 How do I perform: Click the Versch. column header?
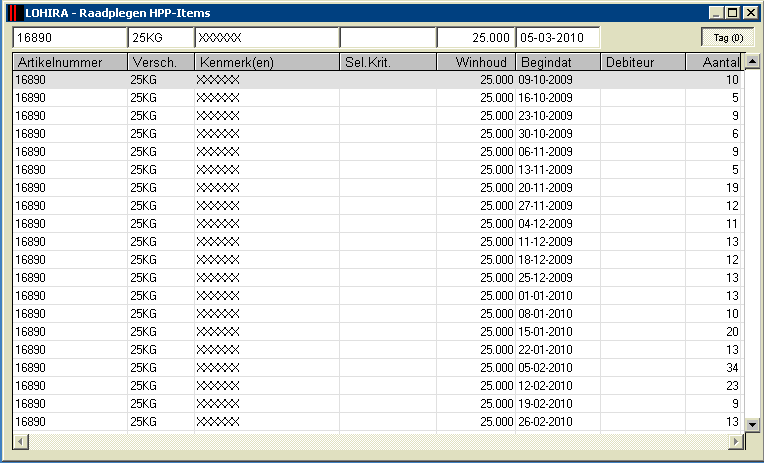pyautogui.click(x=161, y=62)
